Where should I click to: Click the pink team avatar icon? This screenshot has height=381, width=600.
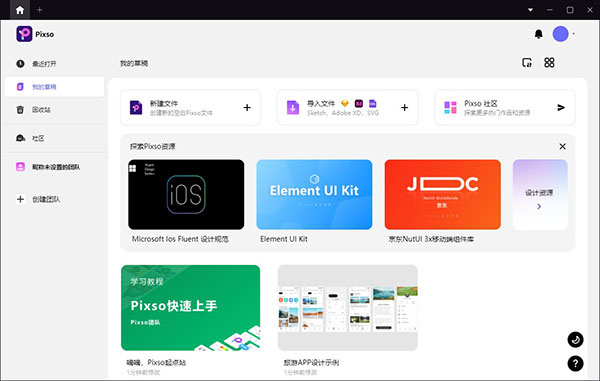[20, 167]
